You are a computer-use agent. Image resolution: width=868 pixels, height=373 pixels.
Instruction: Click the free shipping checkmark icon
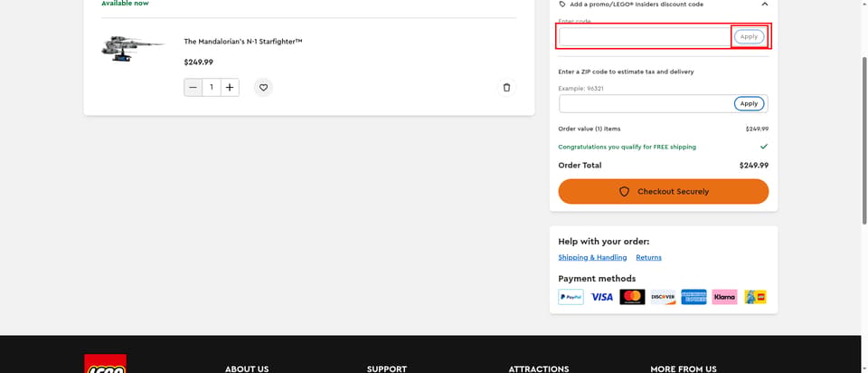[764, 147]
